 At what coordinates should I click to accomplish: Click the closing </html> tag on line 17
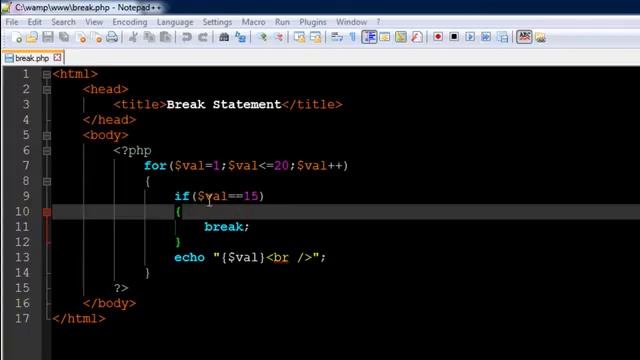point(79,319)
